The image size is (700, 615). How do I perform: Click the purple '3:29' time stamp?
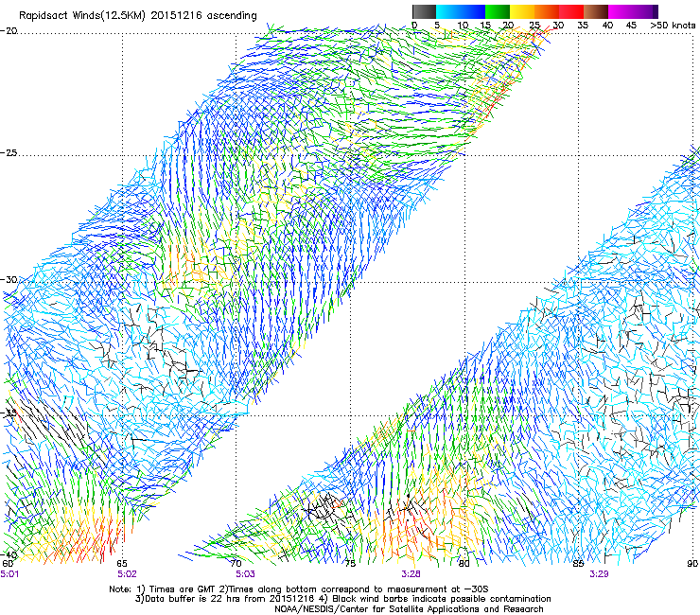(x=599, y=574)
